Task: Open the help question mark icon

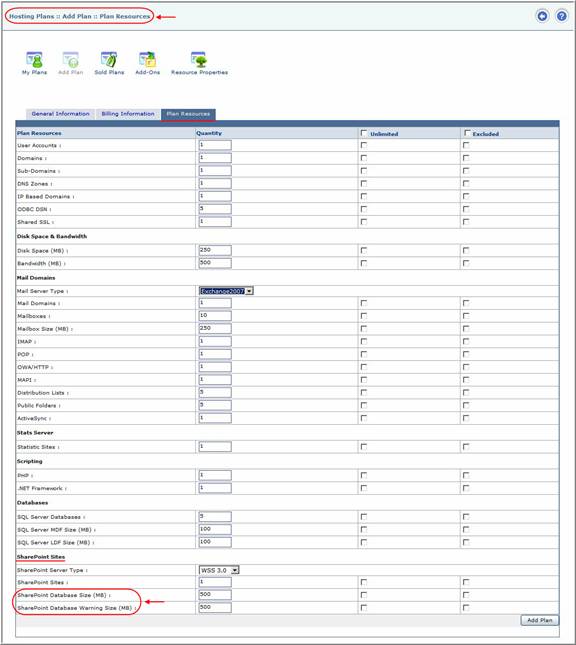Action: pyautogui.click(x=562, y=16)
